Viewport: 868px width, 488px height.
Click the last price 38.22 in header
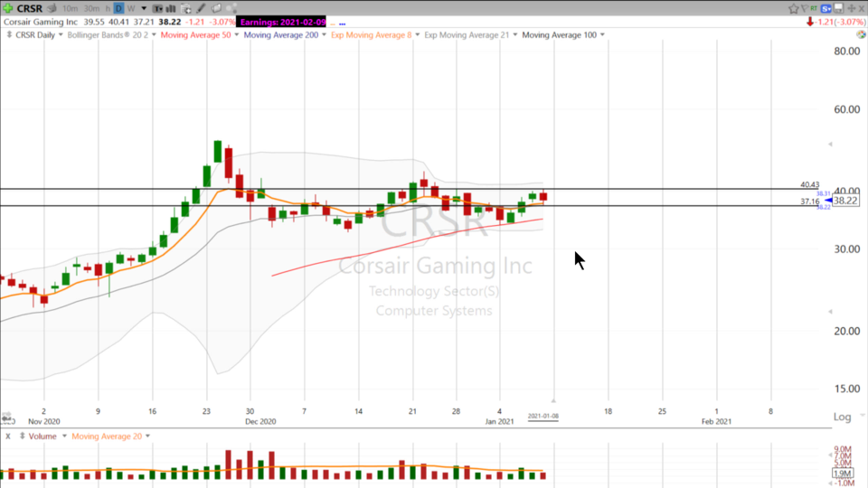click(169, 22)
